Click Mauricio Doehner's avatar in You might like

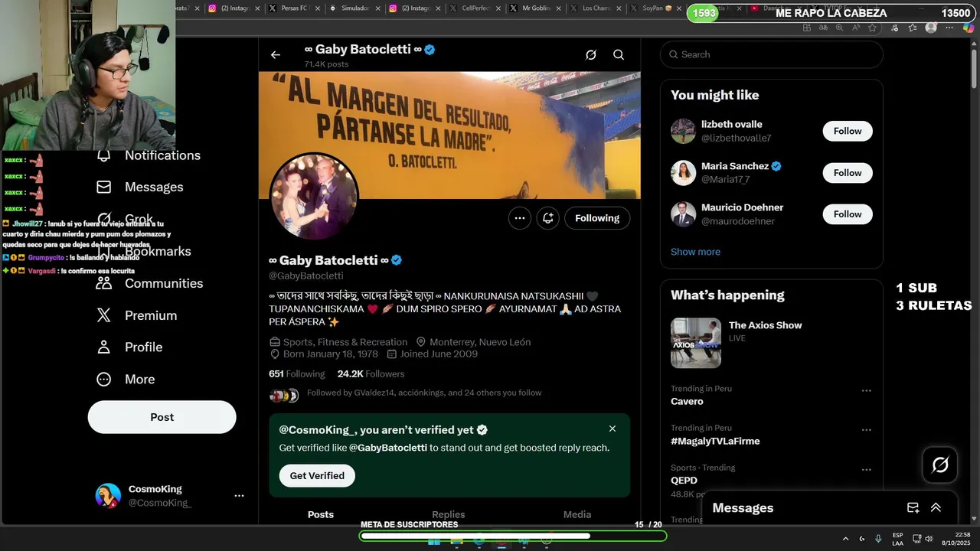coord(684,214)
